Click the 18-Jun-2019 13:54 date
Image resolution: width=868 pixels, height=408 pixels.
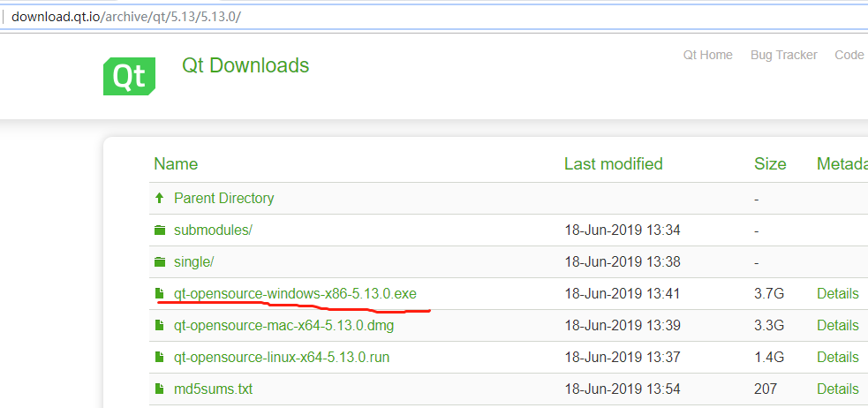(623, 389)
